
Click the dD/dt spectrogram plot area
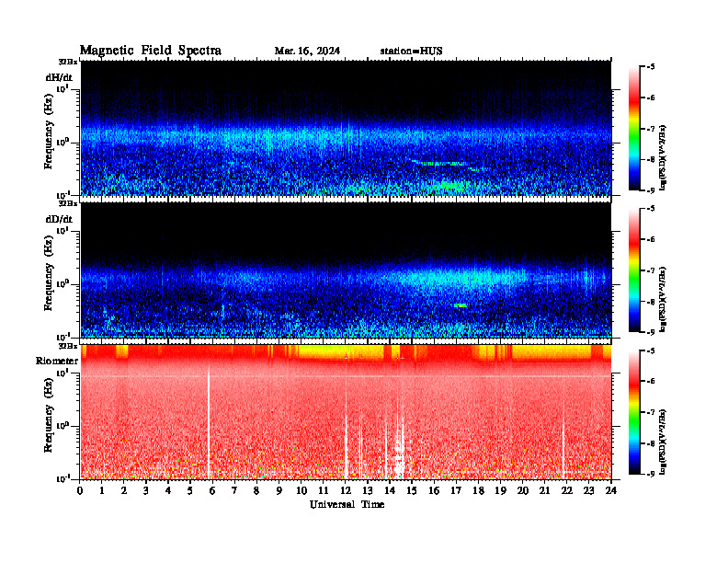(x=346, y=270)
